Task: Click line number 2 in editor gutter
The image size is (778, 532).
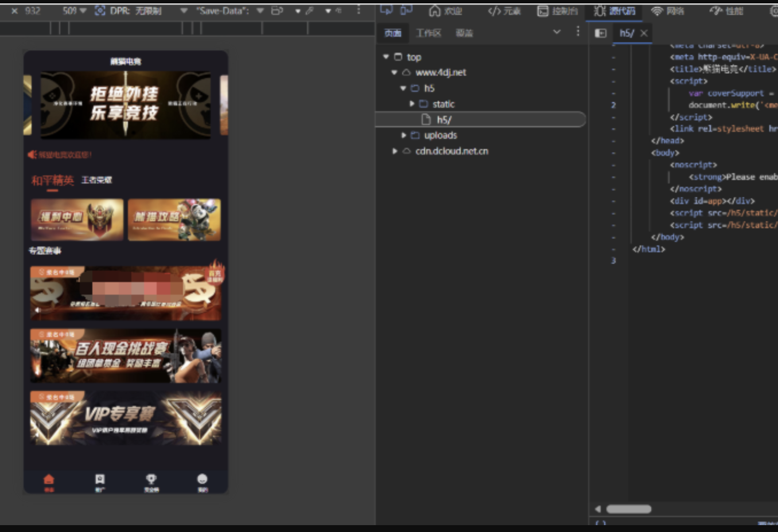Action: [613, 105]
